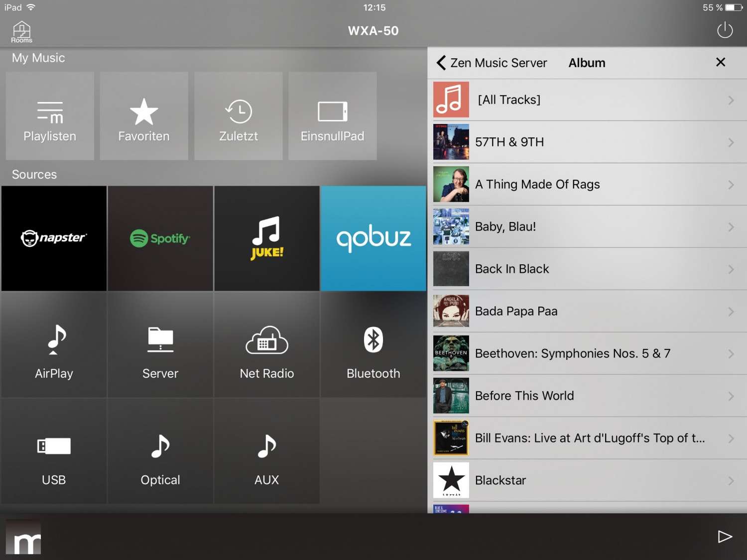Open Bill Evans: Live at Art d'Lugoff's album

pyautogui.click(x=587, y=438)
